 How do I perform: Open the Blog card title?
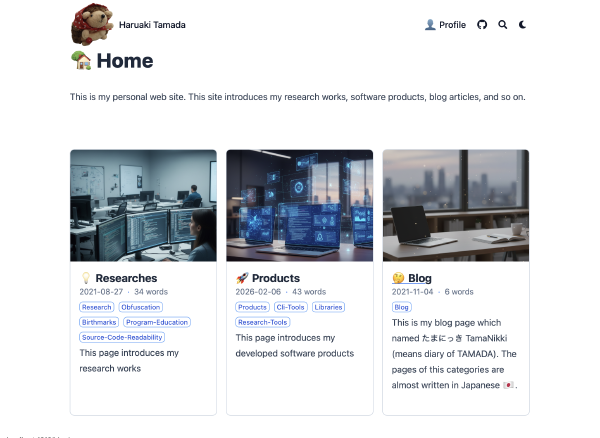click(x=420, y=278)
